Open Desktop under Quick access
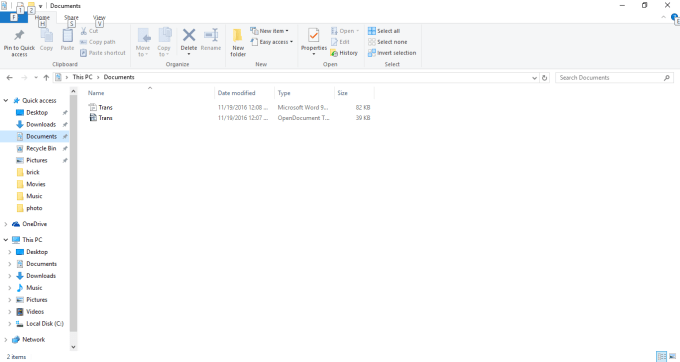The image size is (680, 362). 37,113
